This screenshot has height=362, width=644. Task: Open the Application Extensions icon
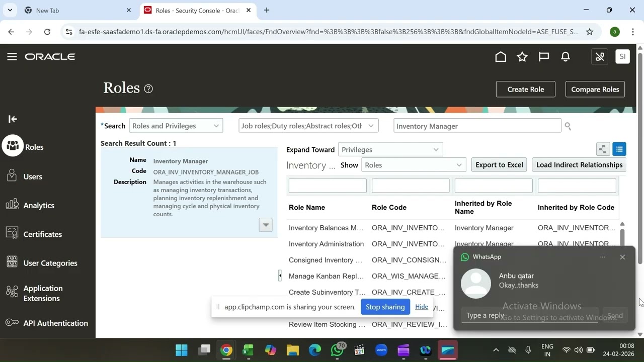[x=13, y=292]
